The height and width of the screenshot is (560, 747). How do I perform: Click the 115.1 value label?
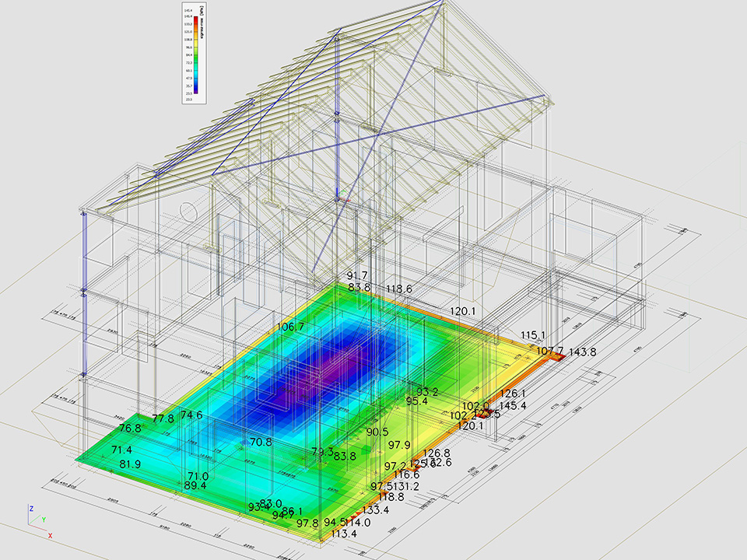(x=534, y=335)
